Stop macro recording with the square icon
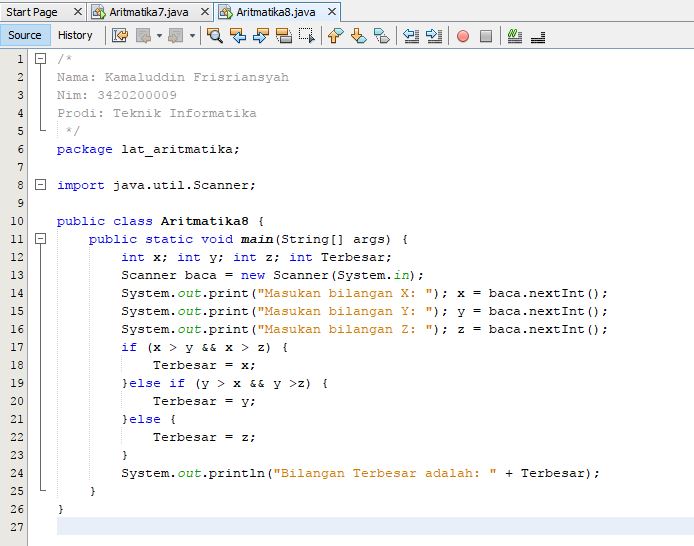This screenshot has height=546, width=694. (486, 36)
